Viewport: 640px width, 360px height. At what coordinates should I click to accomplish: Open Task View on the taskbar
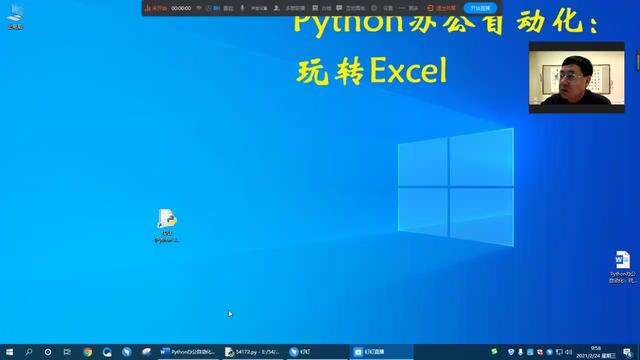pos(67,352)
